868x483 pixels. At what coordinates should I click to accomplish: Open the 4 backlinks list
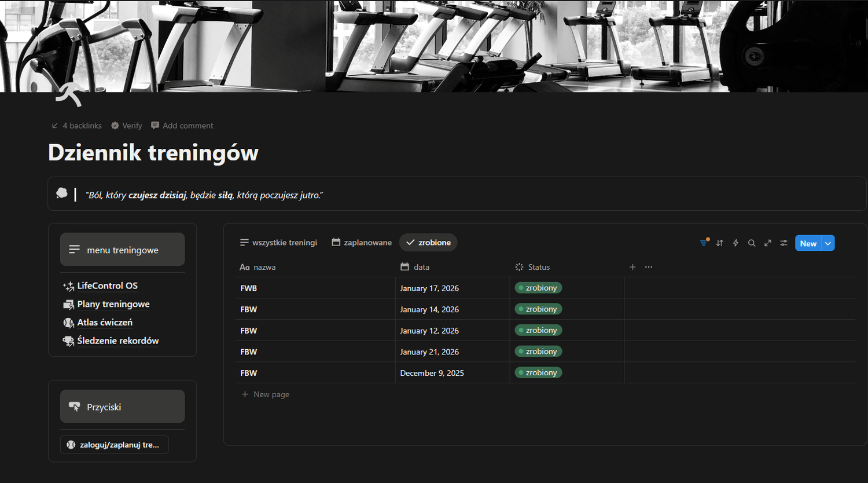tap(76, 126)
